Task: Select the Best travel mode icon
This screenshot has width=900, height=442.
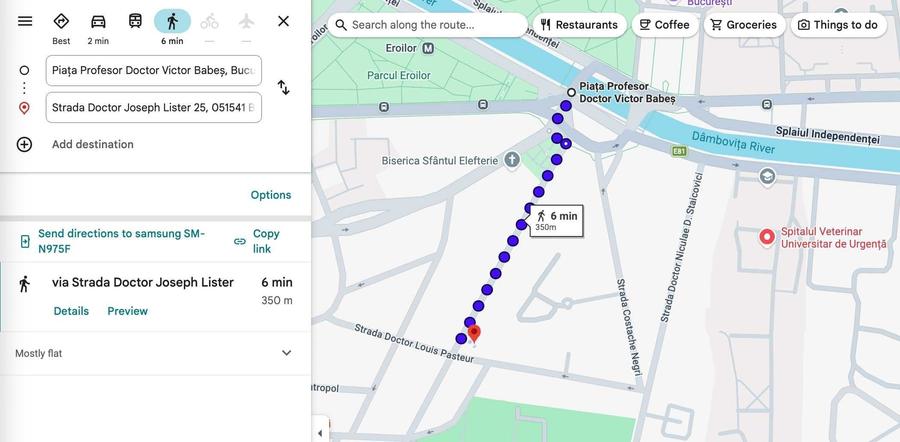Action: (61, 22)
